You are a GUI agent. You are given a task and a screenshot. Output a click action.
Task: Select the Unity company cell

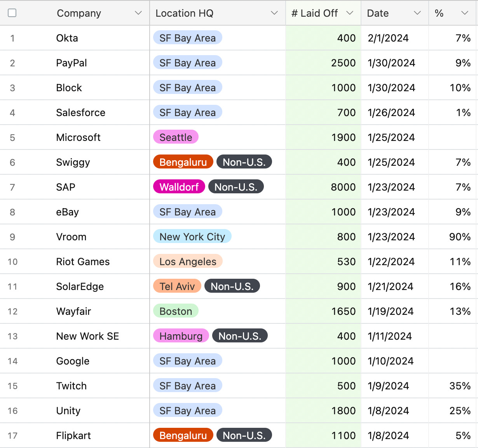point(75,411)
